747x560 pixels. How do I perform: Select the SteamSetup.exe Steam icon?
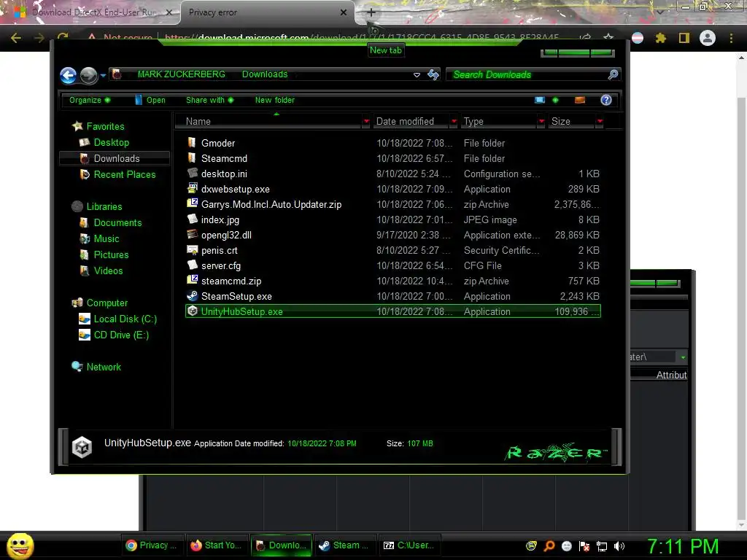click(x=193, y=296)
